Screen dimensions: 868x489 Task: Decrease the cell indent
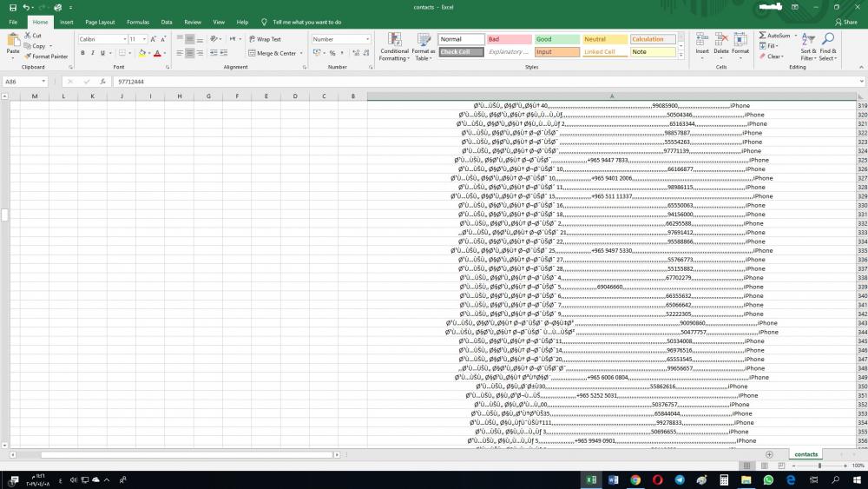(x=214, y=53)
